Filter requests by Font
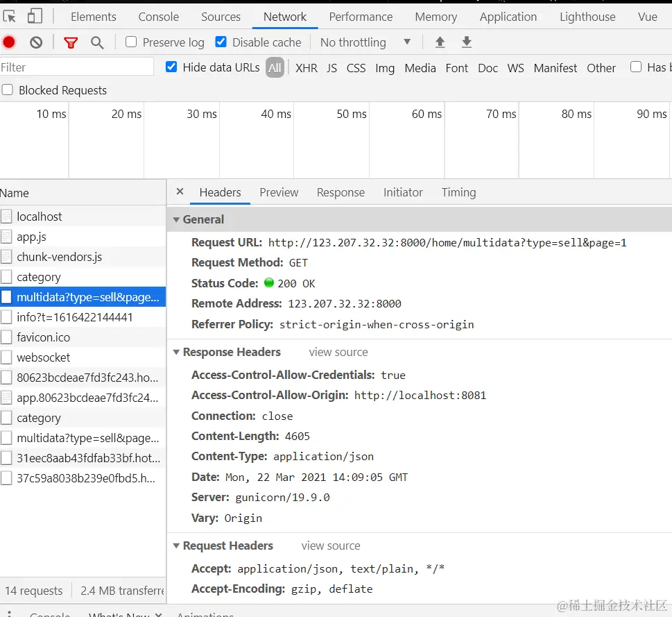 (457, 68)
